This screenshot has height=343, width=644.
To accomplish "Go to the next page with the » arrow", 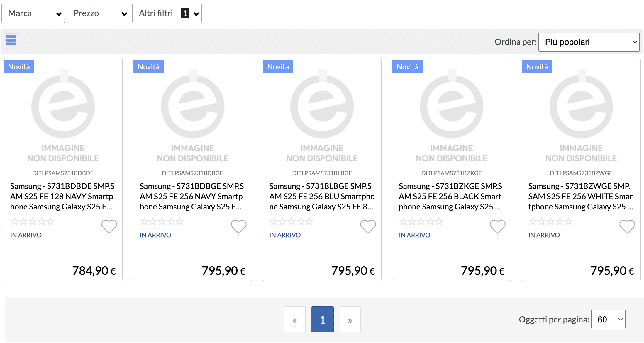I will [350, 319].
